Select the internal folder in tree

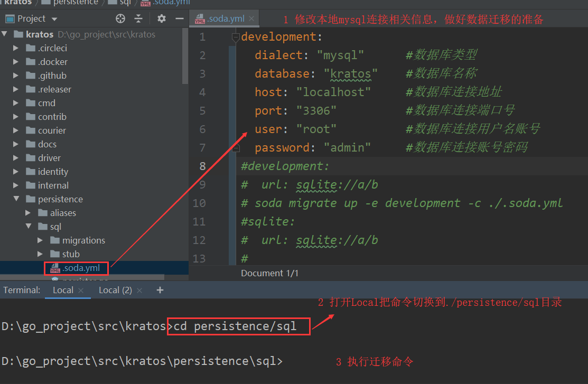tap(53, 185)
